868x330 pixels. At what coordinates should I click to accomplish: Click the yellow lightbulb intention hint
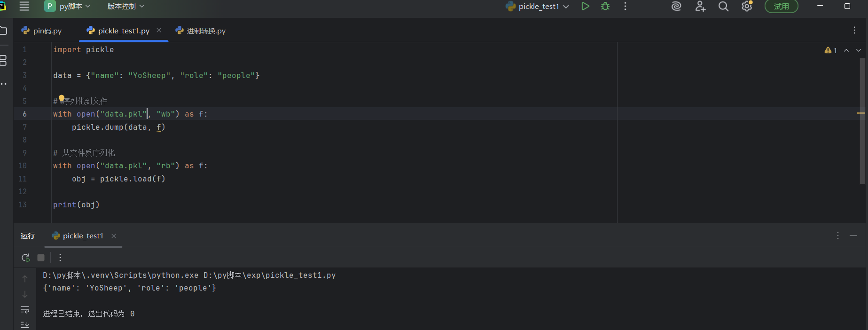(x=61, y=99)
